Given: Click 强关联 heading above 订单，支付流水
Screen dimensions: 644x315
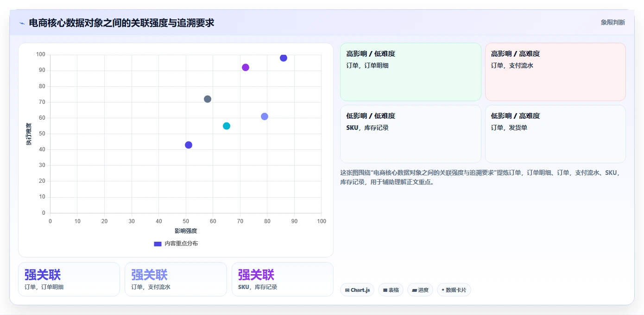Looking at the screenshot, I should click(x=149, y=275).
